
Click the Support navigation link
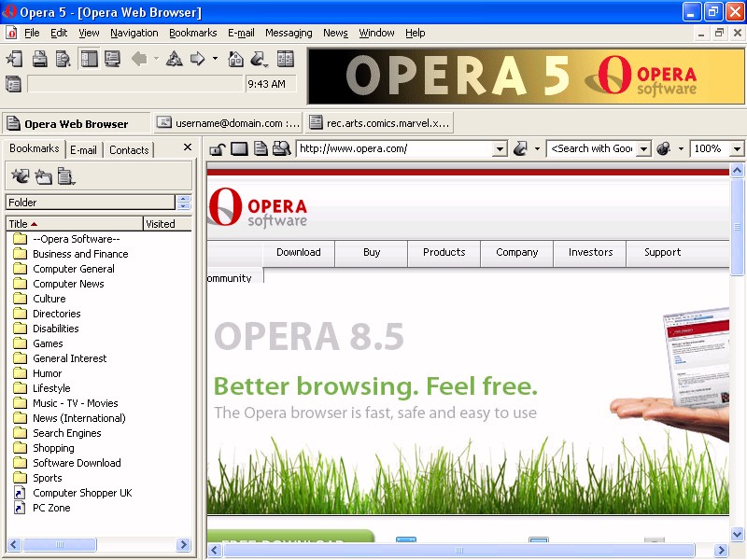pos(662,252)
